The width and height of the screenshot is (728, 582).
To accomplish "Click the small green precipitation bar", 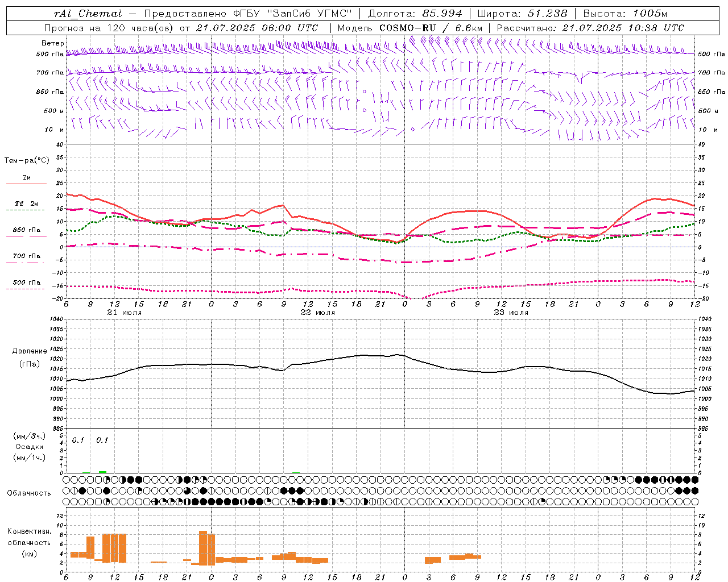I will (x=102, y=472).
